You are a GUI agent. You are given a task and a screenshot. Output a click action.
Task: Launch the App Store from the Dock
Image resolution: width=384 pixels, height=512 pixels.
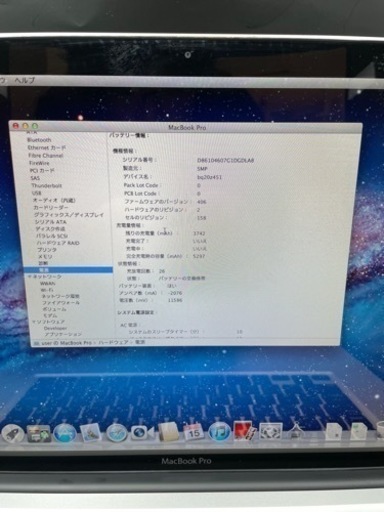[x=65, y=433]
